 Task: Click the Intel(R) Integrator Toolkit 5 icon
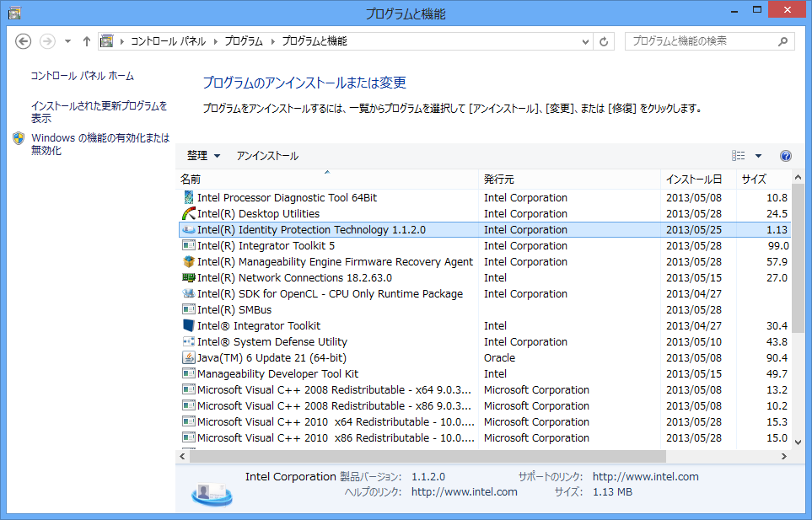tap(189, 246)
